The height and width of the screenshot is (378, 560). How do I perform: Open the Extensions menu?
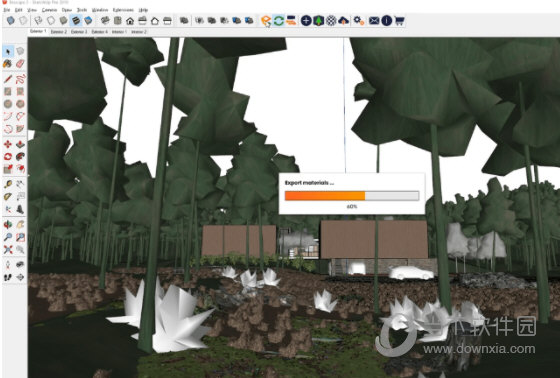(x=123, y=10)
